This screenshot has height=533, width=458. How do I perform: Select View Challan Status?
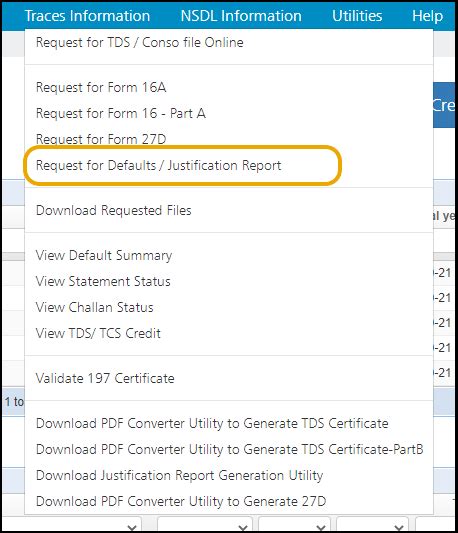coord(95,307)
